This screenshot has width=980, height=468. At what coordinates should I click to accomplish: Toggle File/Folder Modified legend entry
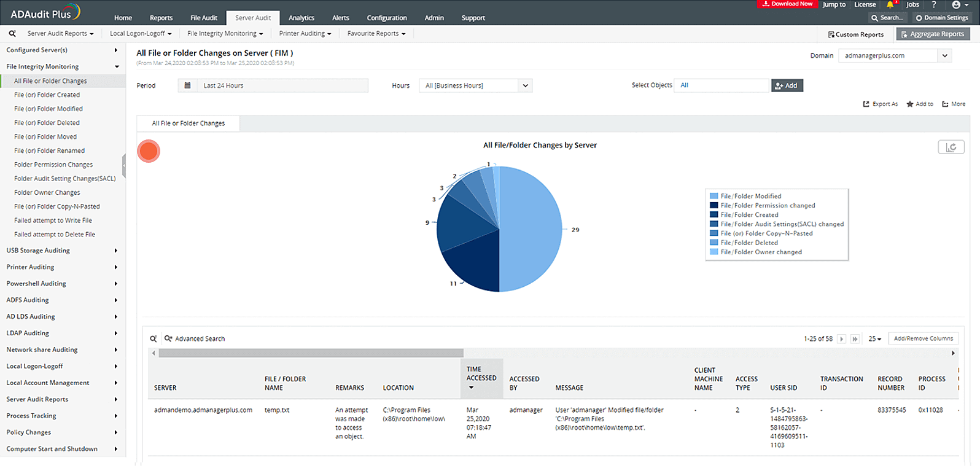coord(750,197)
